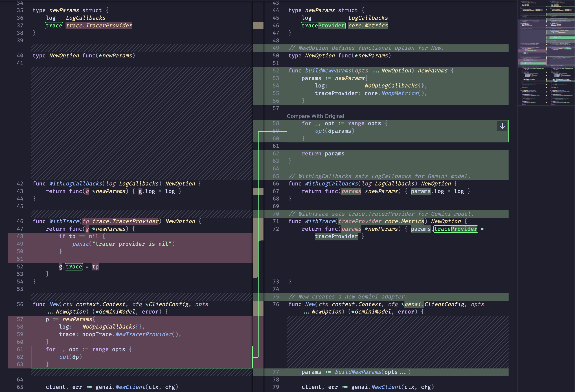Select the boxed trace token on line 52

tap(74, 266)
